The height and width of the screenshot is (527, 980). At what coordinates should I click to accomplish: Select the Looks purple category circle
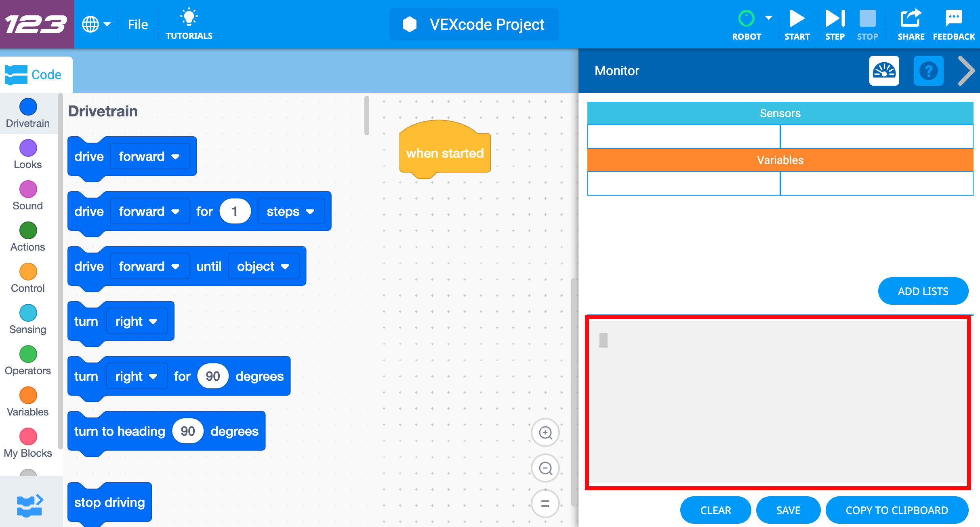(x=28, y=148)
